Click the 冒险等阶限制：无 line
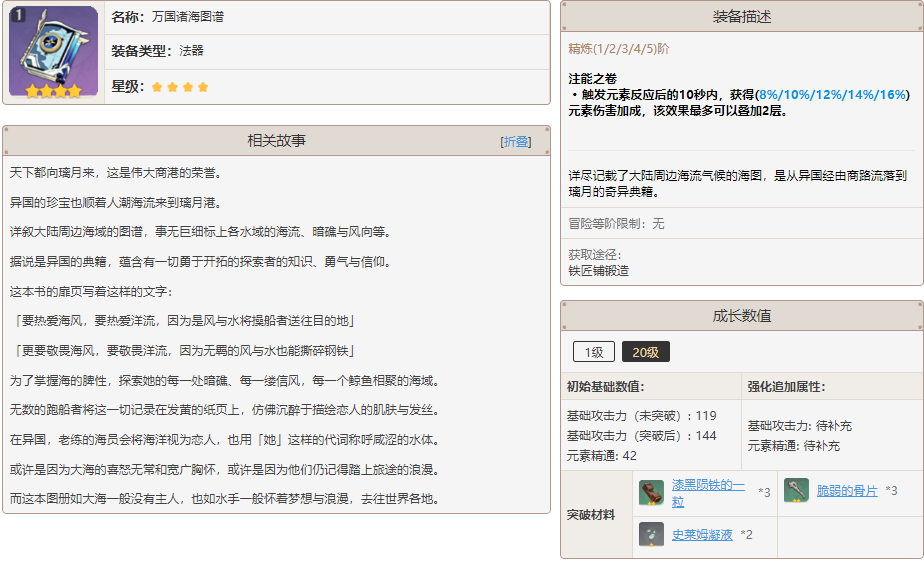924x561 pixels. pos(616,223)
